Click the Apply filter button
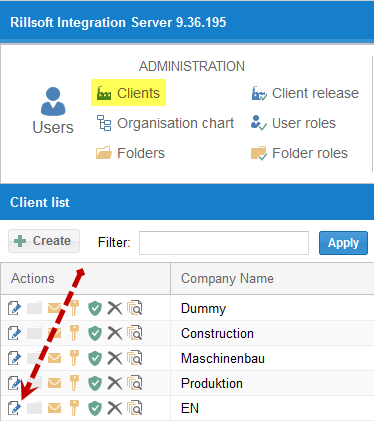 tap(343, 243)
